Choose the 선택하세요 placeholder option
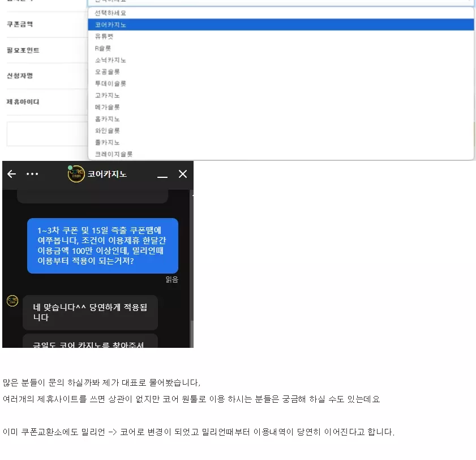 click(x=281, y=13)
